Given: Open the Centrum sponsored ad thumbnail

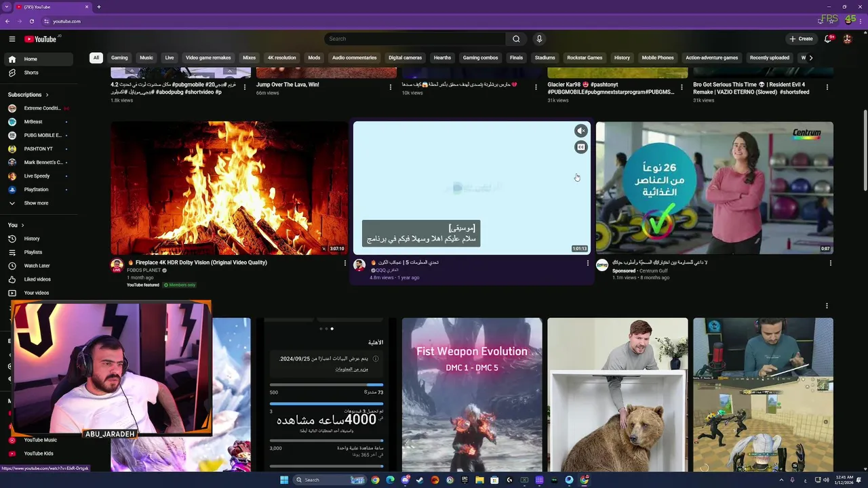Looking at the screenshot, I should 715,188.
